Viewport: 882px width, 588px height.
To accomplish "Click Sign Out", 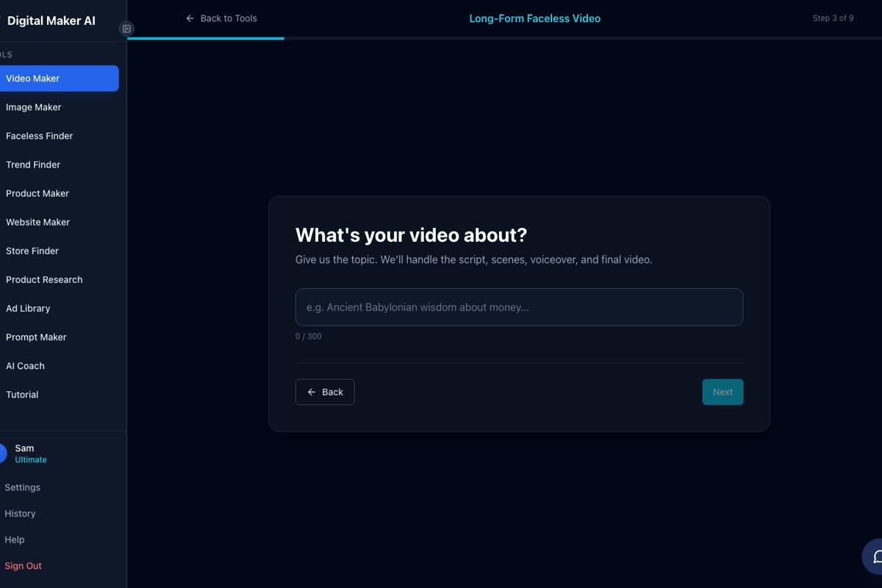I will (x=23, y=566).
